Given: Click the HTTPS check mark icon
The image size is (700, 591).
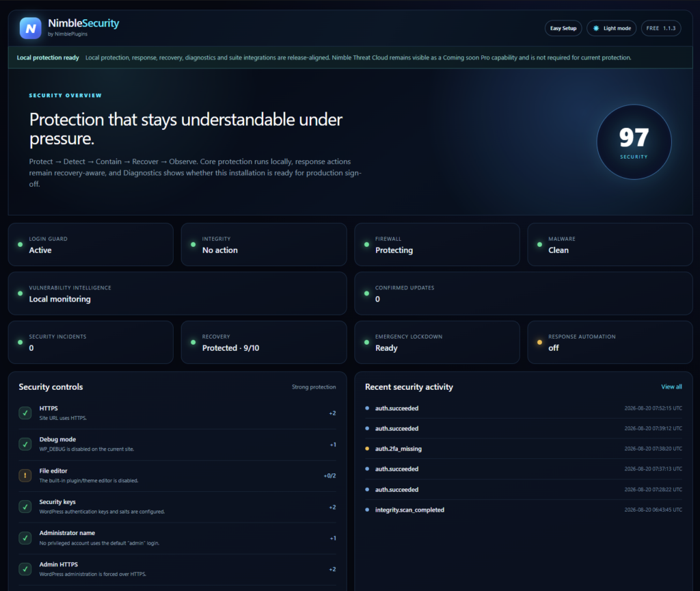Looking at the screenshot, I should pyautogui.click(x=25, y=413).
